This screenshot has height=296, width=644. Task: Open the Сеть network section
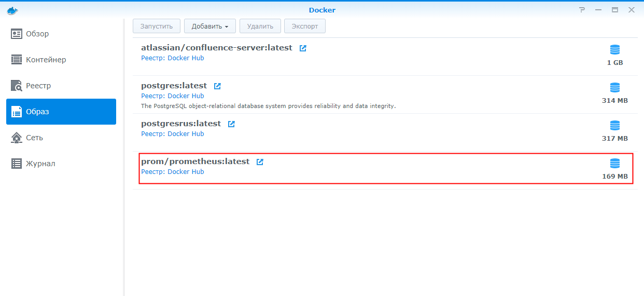point(34,138)
